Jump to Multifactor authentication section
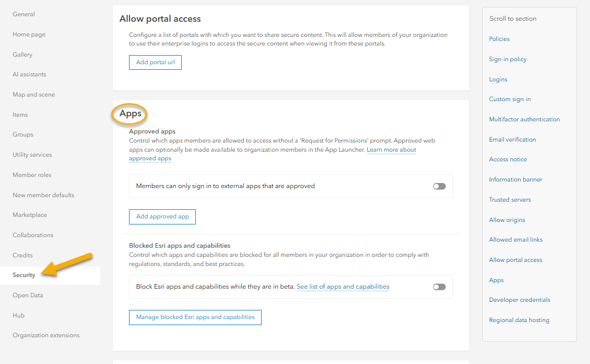Viewport: 590px width, 364px height. 524,119
